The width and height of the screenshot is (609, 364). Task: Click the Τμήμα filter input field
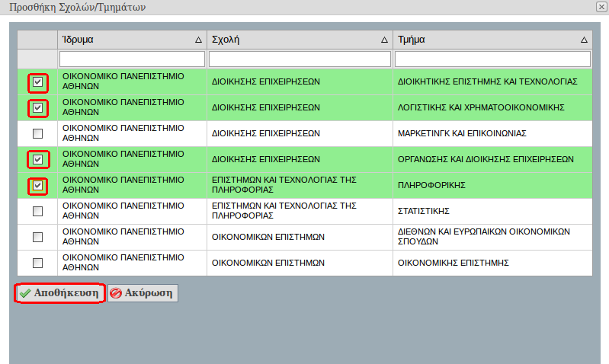[492, 59]
